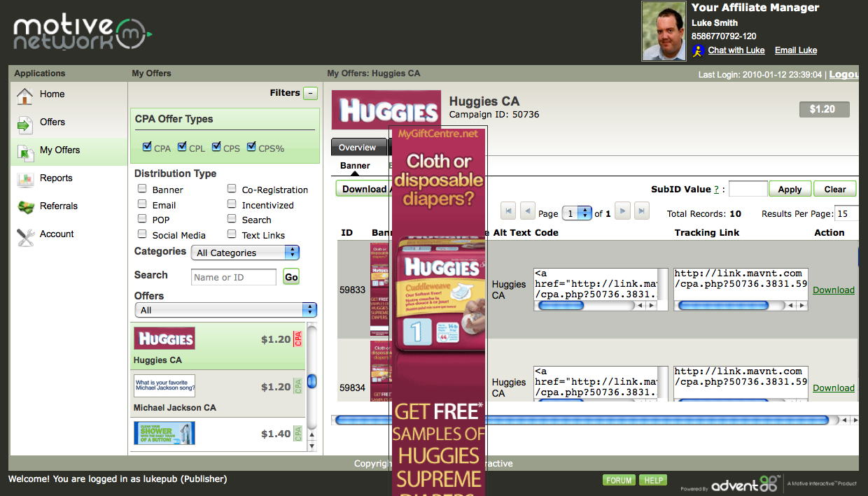Click the SubID Value input field

point(748,189)
